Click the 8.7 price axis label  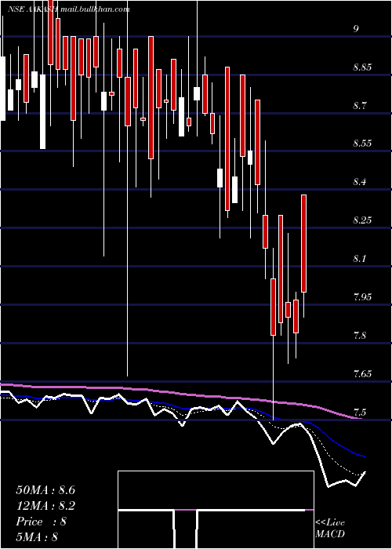coord(360,105)
